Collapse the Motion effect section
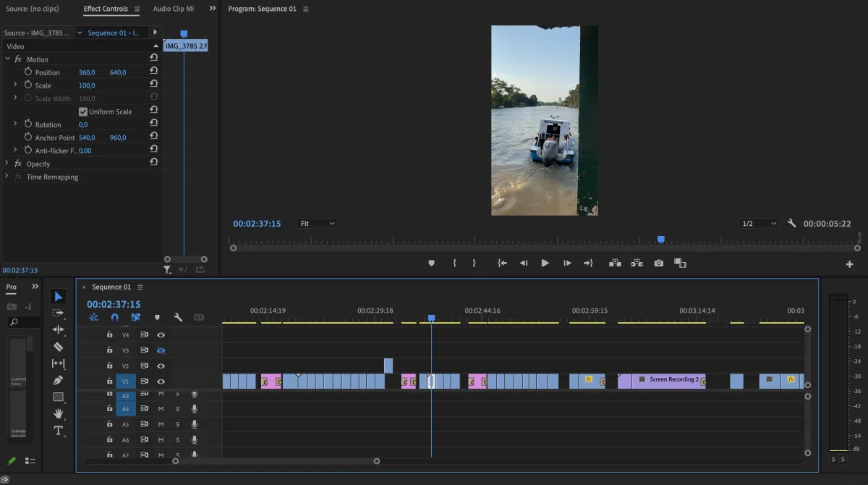The width and height of the screenshot is (868, 485). pos(7,59)
